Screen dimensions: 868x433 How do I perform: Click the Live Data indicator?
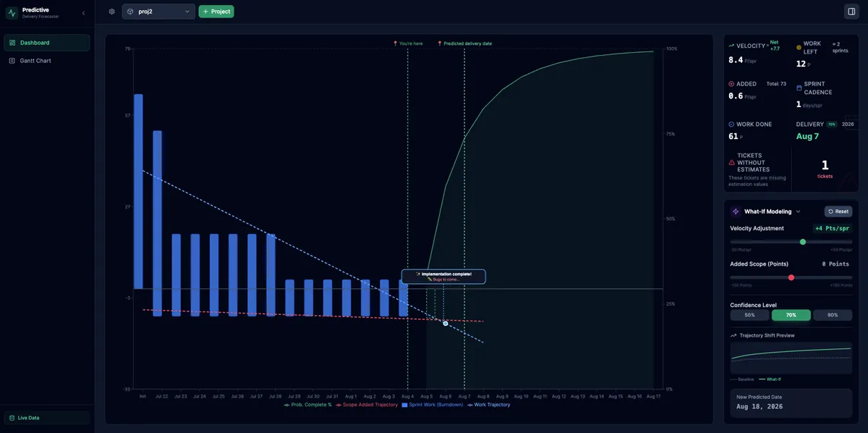click(47, 418)
